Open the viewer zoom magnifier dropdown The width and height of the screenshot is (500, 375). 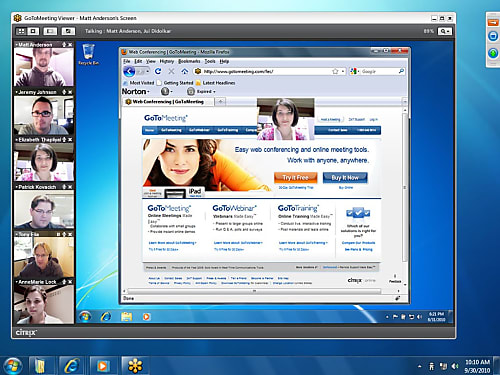[x=445, y=31]
